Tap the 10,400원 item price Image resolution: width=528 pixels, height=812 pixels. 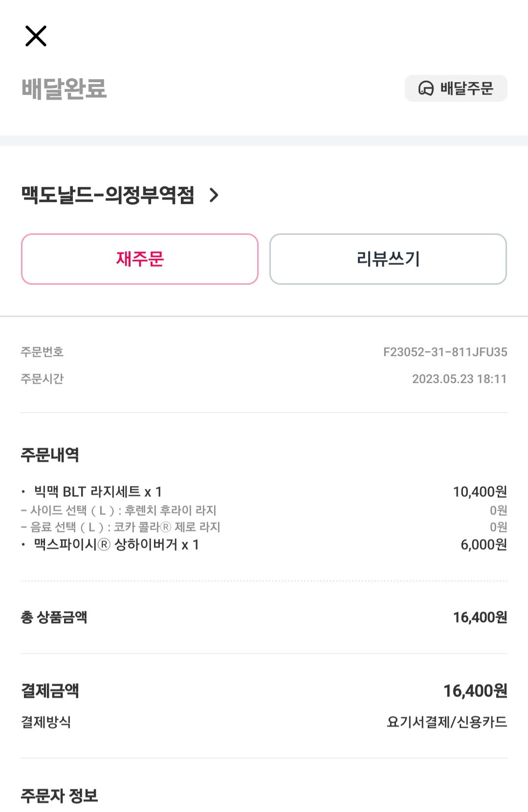[480, 492]
